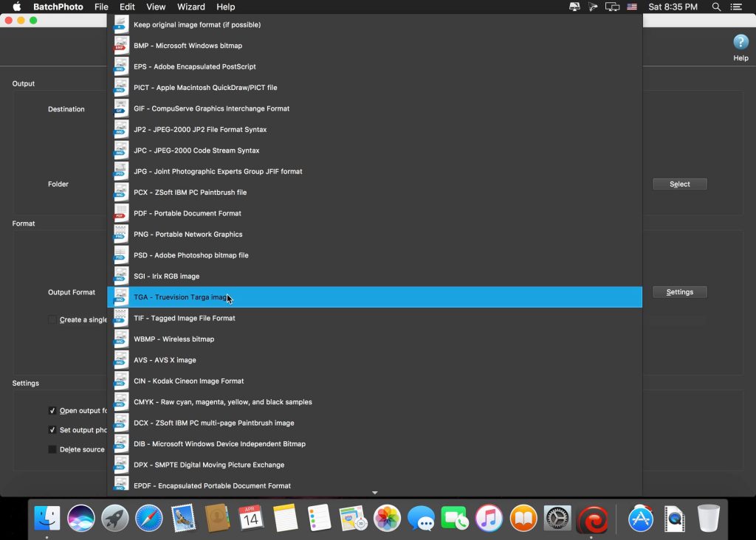Click the GIF format icon in list
This screenshot has height=540, width=756.
click(x=121, y=108)
